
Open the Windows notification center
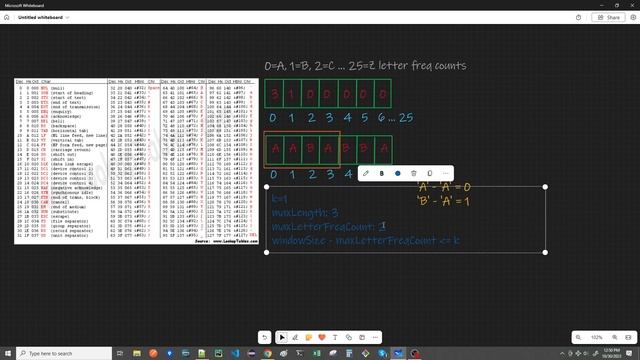(x=629, y=353)
